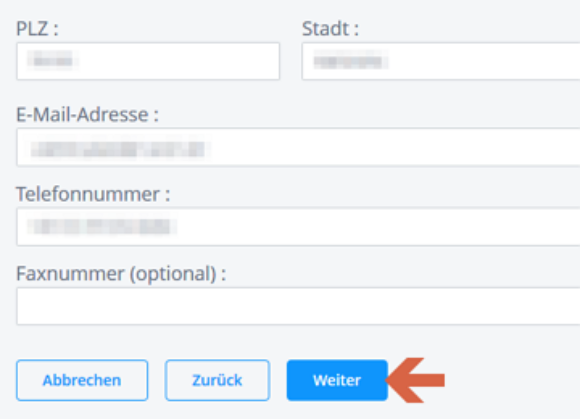Click the Telefonnummer label
This screenshot has width=580, height=419.
[93, 194]
